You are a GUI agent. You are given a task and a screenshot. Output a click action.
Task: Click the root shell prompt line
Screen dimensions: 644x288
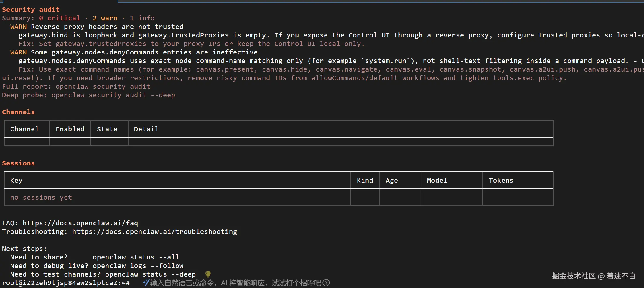(66, 283)
